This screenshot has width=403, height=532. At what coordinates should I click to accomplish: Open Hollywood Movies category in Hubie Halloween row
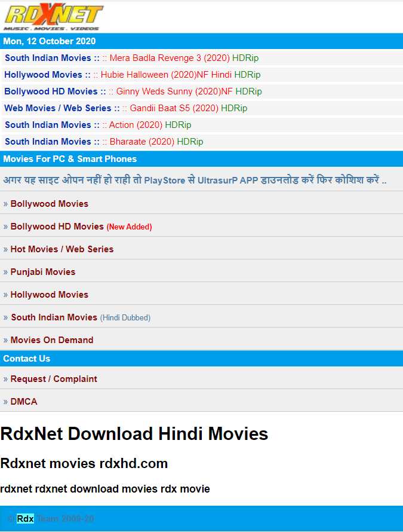(x=43, y=75)
